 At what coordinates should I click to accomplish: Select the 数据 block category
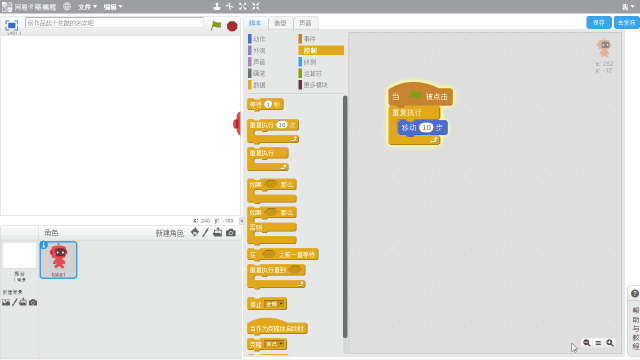coord(259,84)
